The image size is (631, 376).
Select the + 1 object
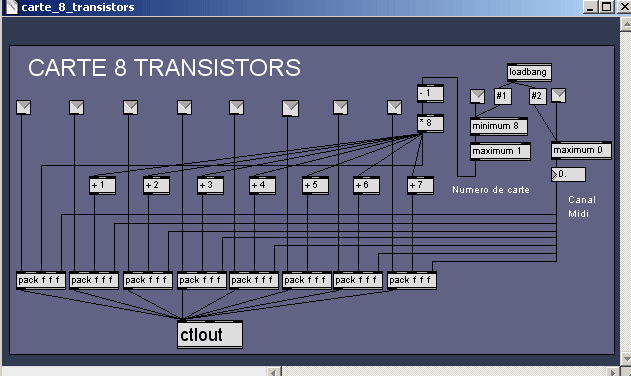[x=102, y=186]
